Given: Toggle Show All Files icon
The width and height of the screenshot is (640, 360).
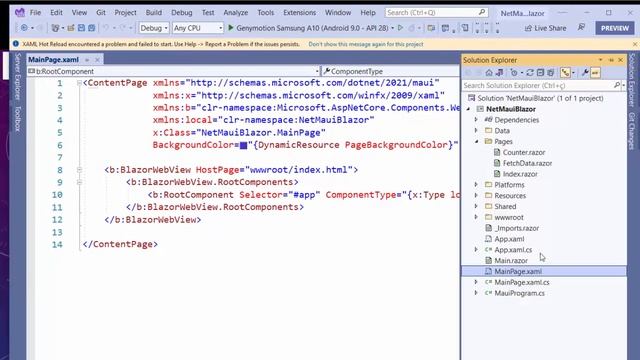Looking at the screenshot, I should coord(551,73).
